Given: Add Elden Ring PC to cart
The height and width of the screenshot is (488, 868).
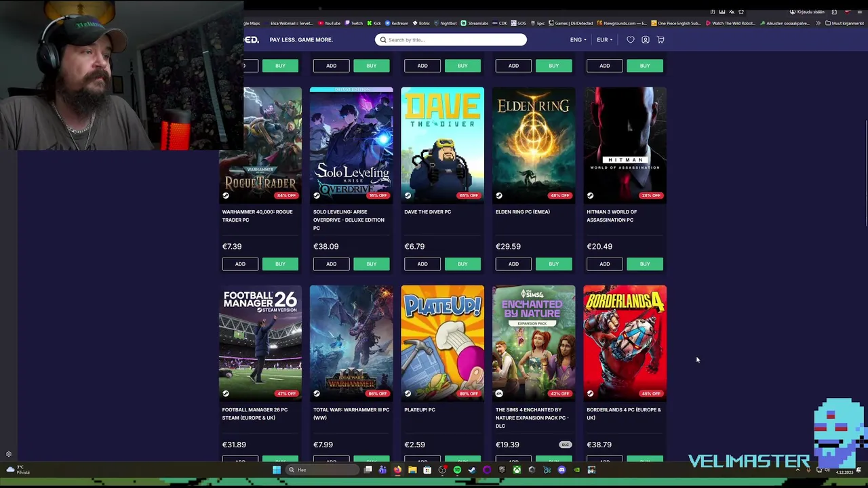Looking at the screenshot, I should pyautogui.click(x=513, y=264).
